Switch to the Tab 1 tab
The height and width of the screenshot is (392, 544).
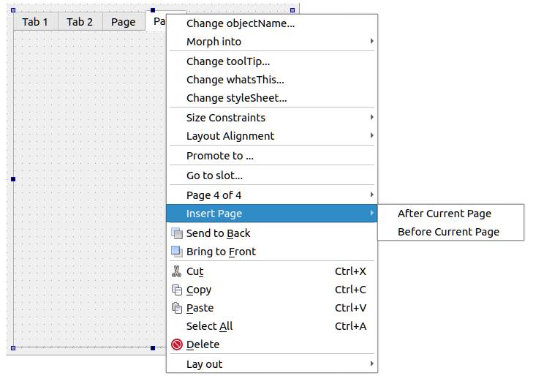tap(35, 22)
